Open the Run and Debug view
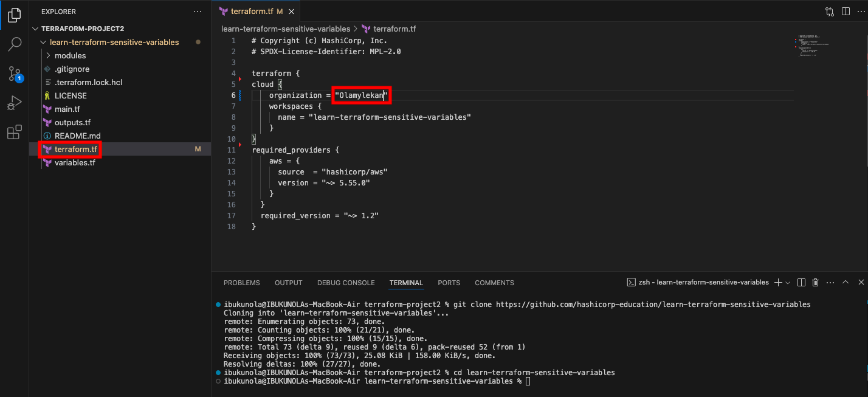The image size is (868, 397). coord(15,103)
